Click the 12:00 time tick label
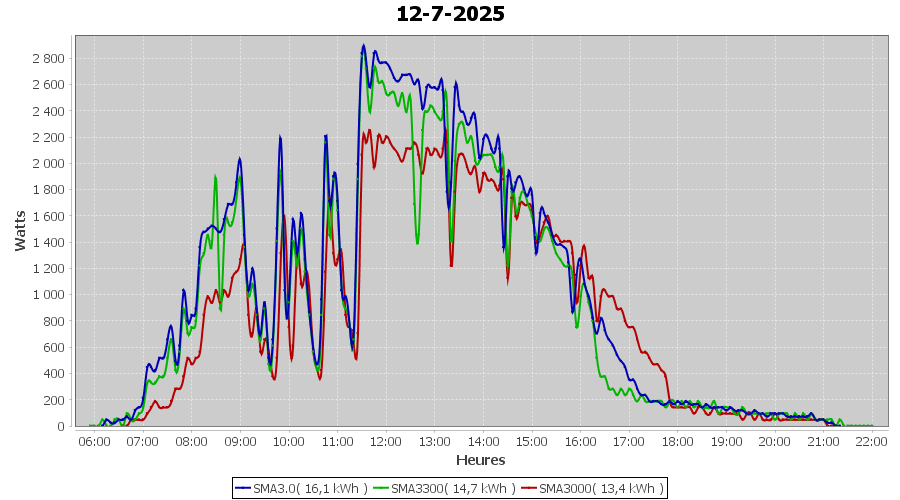900x500 pixels. coord(386,441)
